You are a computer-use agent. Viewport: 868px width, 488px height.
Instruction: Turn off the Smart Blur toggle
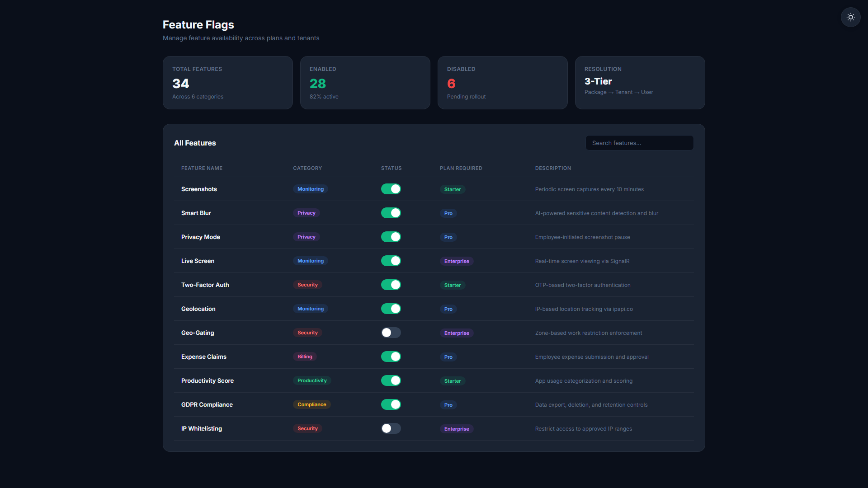(391, 213)
